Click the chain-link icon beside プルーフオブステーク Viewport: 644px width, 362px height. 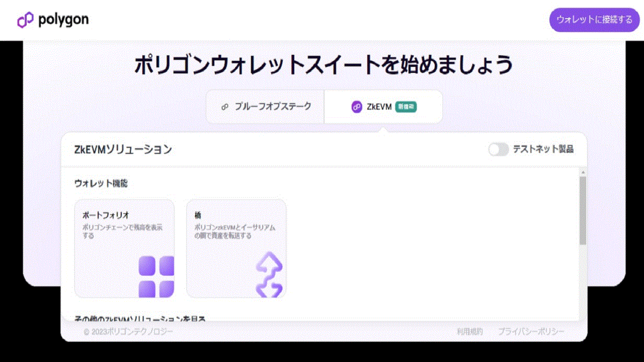(224, 107)
